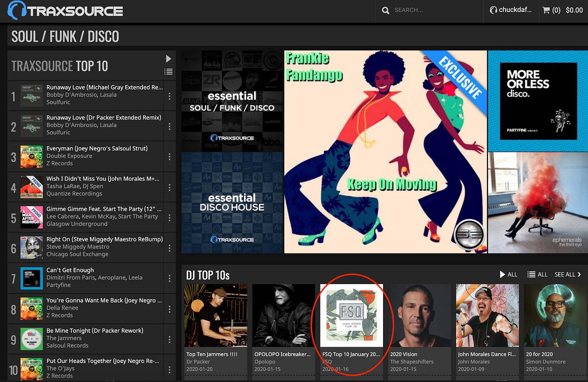Open Simon Dunmore 20 for 2020 chart image
Screen dimensions: 588x382
click(x=555, y=316)
